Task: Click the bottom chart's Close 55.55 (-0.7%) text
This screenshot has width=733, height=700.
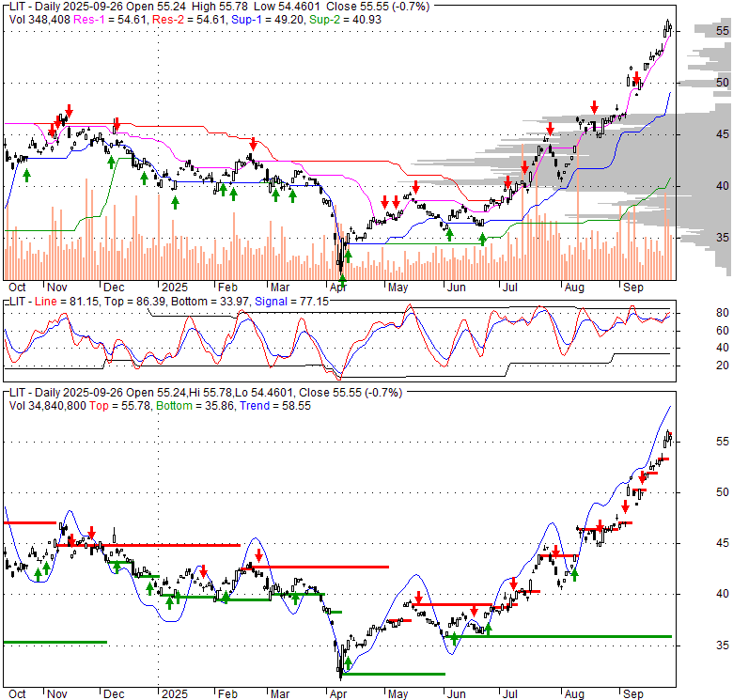Action: click(x=351, y=393)
